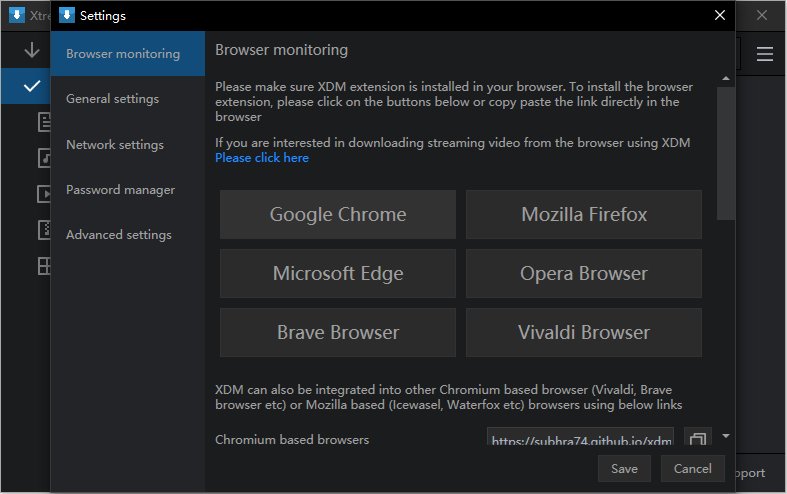Open the hamburger menu in main window

pos(765,54)
